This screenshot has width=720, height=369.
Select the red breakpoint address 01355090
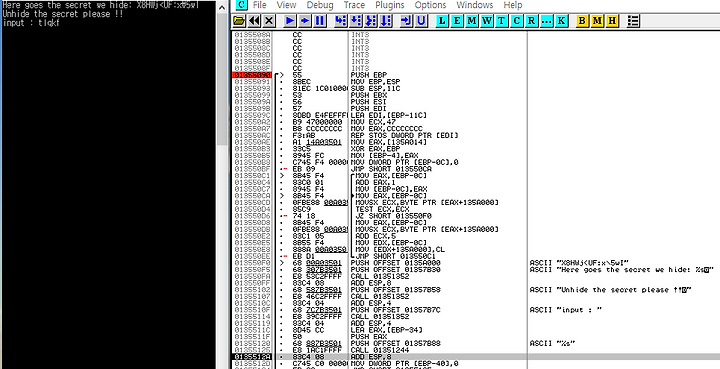click(253, 75)
